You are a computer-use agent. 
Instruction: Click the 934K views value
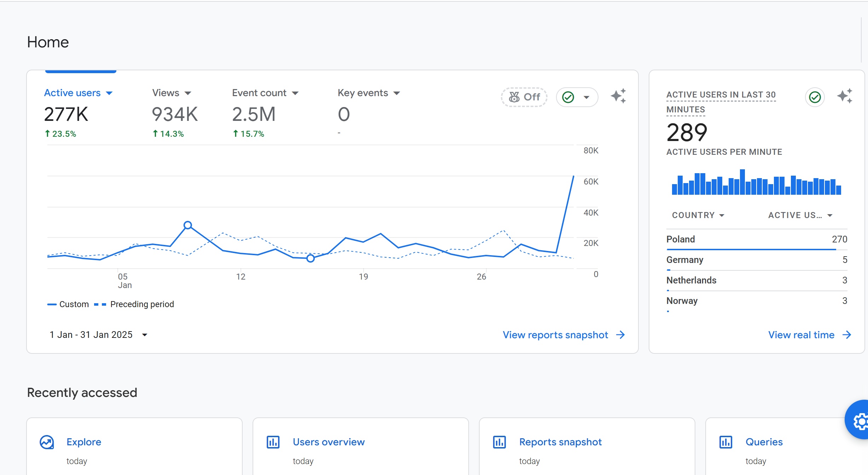pyautogui.click(x=175, y=115)
